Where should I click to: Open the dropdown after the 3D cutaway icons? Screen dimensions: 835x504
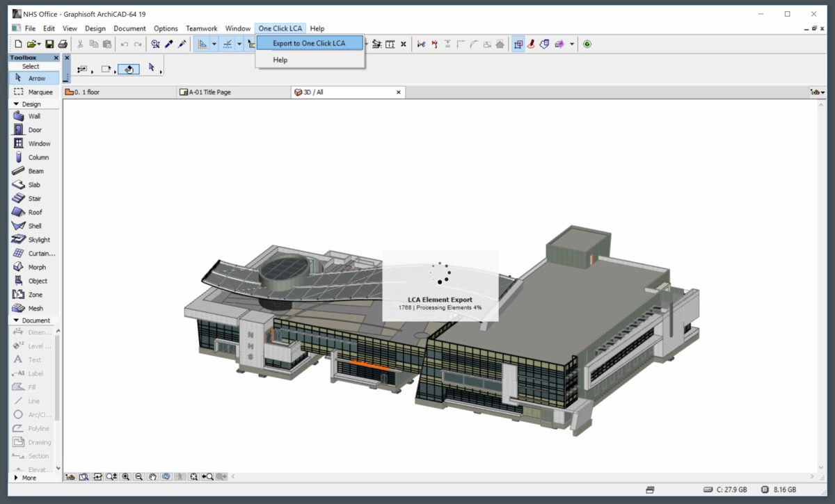point(572,44)
